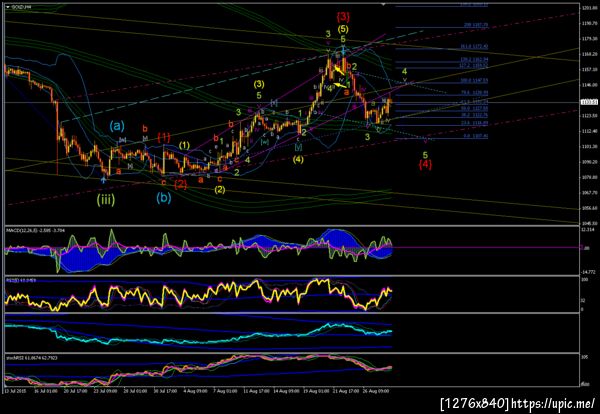The image size is (600, 414).
Task: Click the 14 Aug 09:00 time axis label
Action: point(286,391)
